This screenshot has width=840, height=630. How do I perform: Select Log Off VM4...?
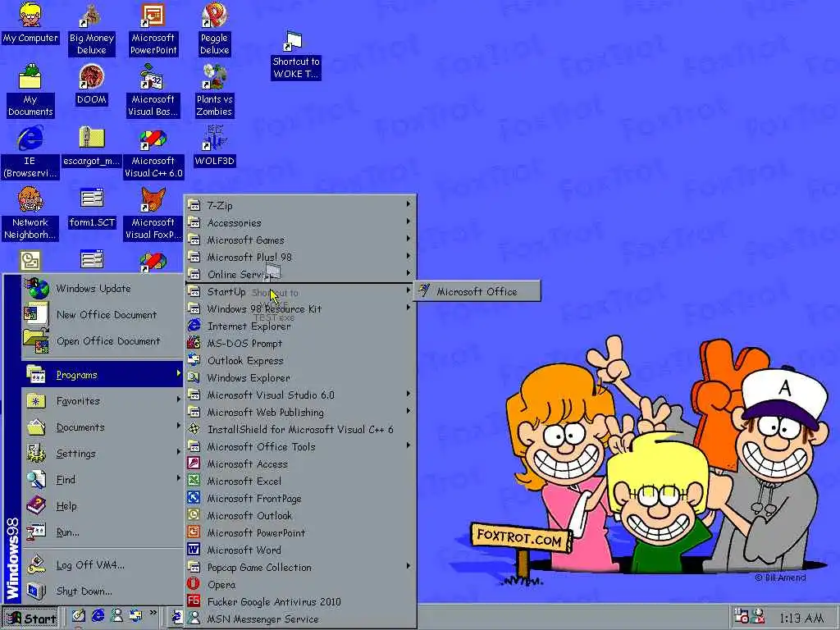[x=103, y=564]
